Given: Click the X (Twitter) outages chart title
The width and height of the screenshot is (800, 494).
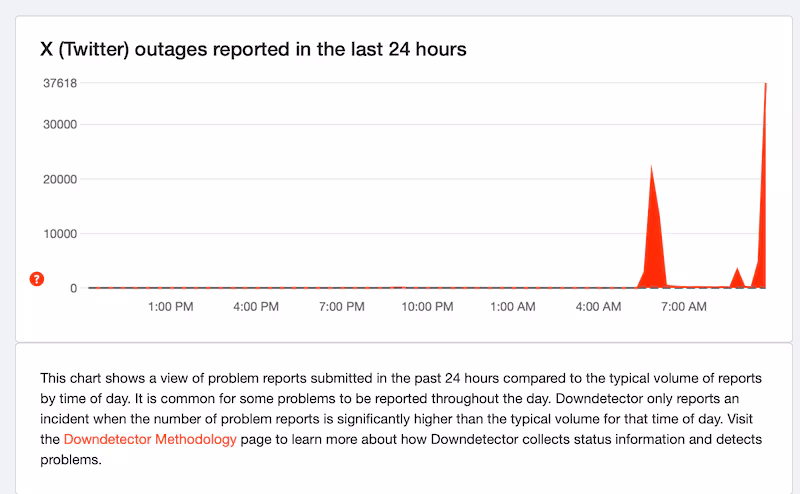Looking at the screenshot, I should pyautogui.click(x=253, y=50).
